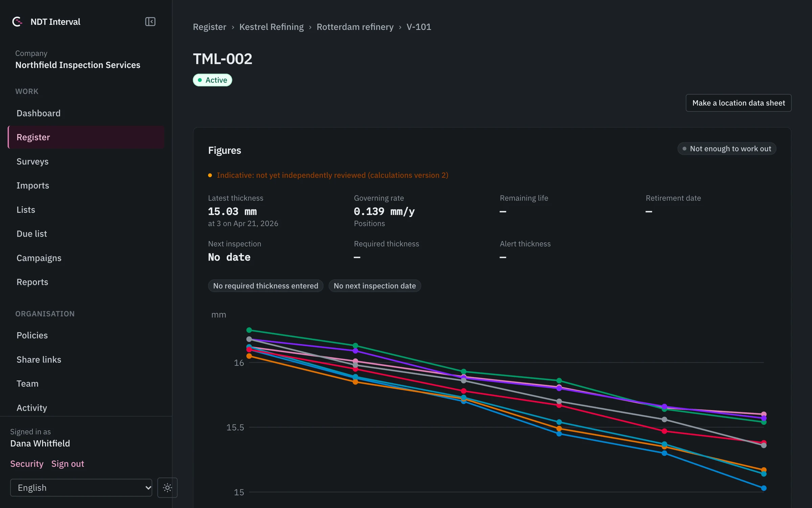Click Sign out link
Image resolution: width=812 pixels, height=508 pixels.
[68, 464]
